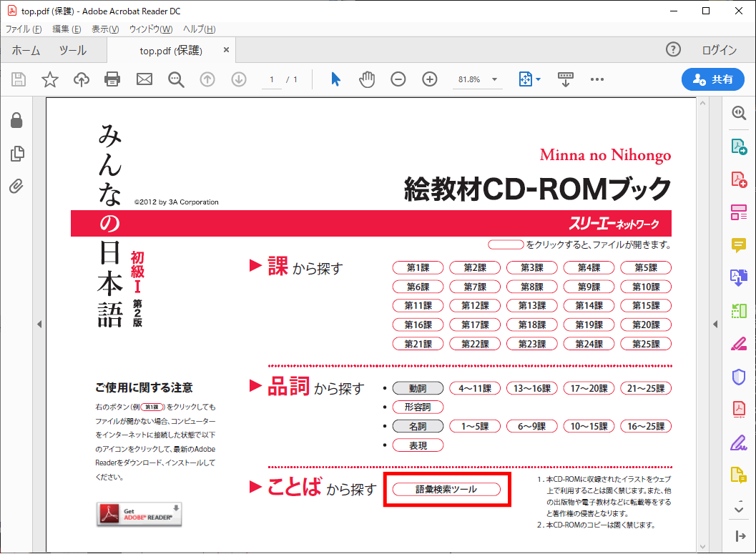
Task: Collapse the right tools pane arrow
Action: point(715,325)
